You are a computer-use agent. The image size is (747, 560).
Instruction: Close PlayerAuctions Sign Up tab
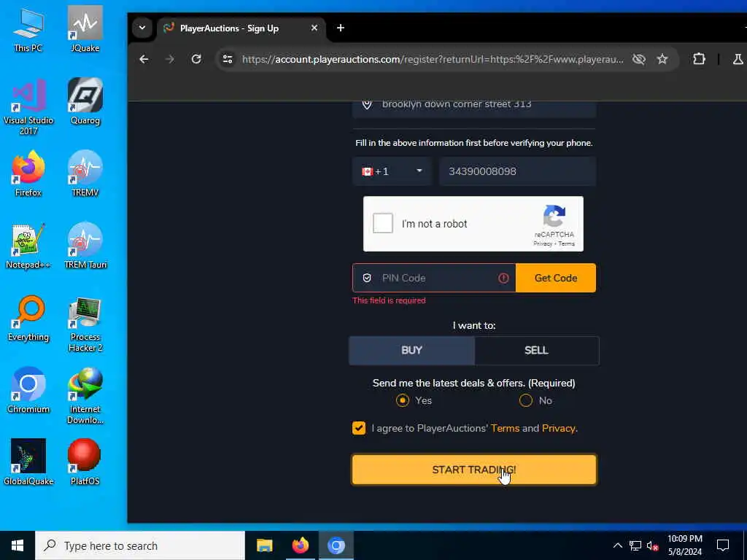pyautogui.click(x=314, y=28)
